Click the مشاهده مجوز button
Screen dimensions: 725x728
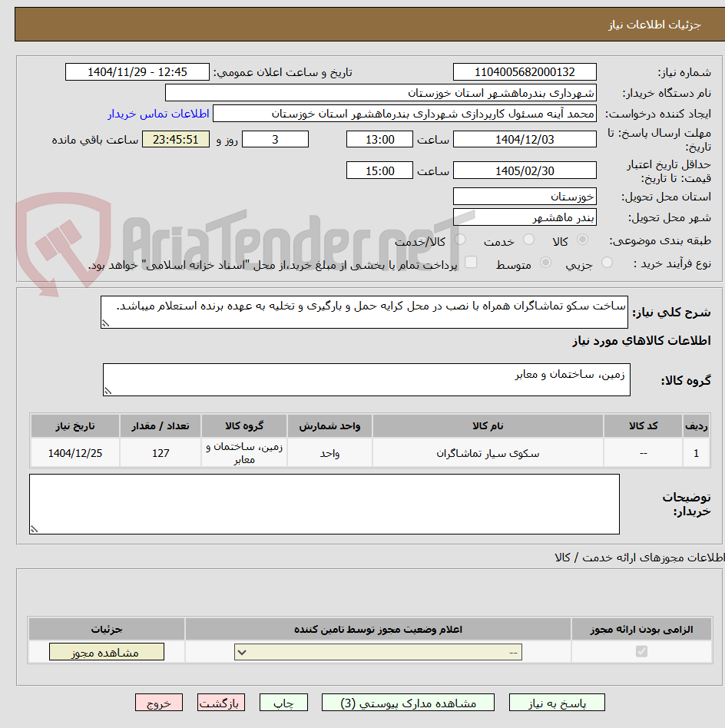click(106, 652)
